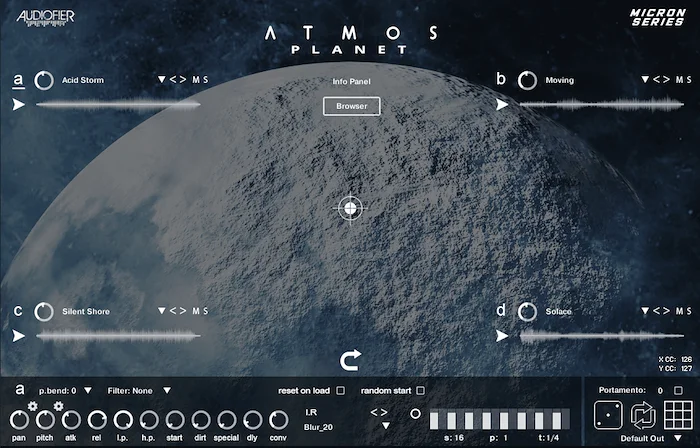
Task: Enable the random start checkbox
Action: click(x=421, y=390)
